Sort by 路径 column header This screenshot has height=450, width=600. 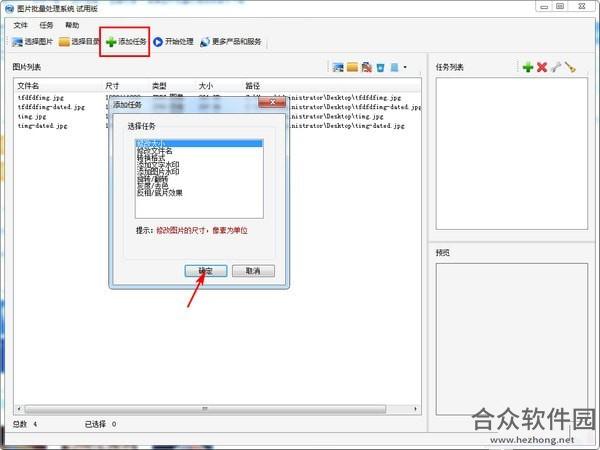253,86
